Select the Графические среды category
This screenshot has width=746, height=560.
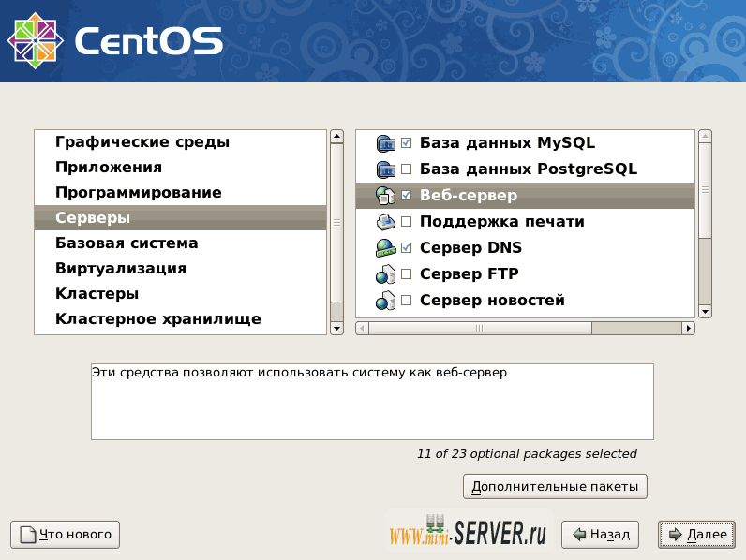(x=180, y=141)
